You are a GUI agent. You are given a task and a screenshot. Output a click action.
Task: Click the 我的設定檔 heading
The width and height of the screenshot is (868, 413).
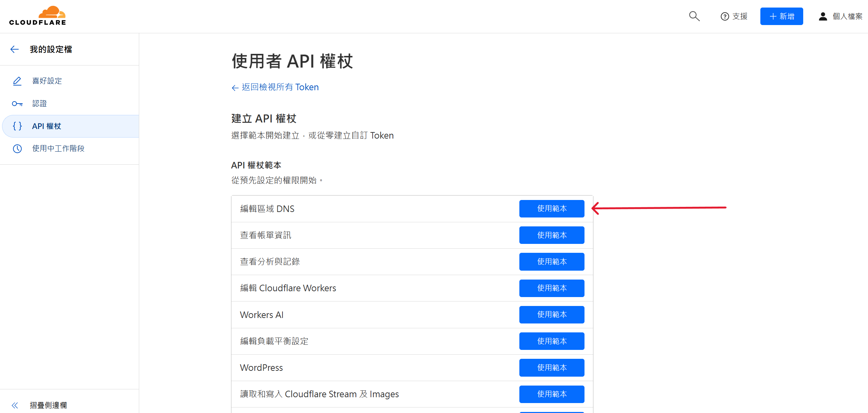tap(51, 49)
